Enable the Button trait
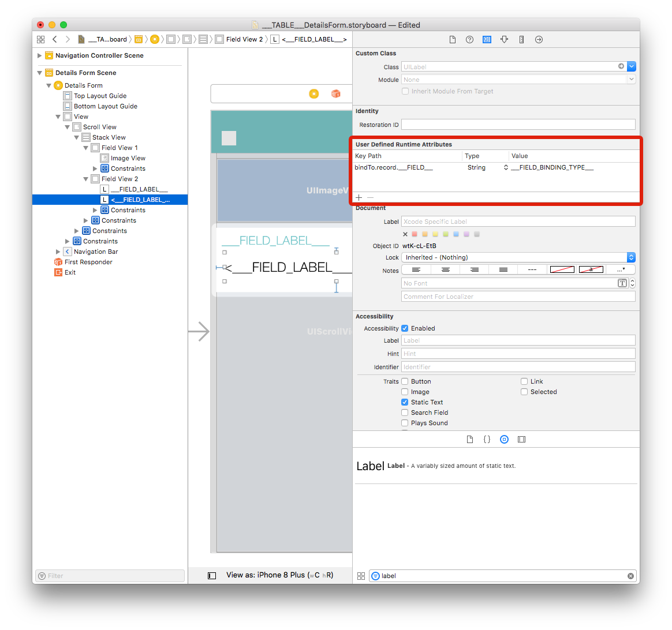672x630 pixels. point(405,381)
